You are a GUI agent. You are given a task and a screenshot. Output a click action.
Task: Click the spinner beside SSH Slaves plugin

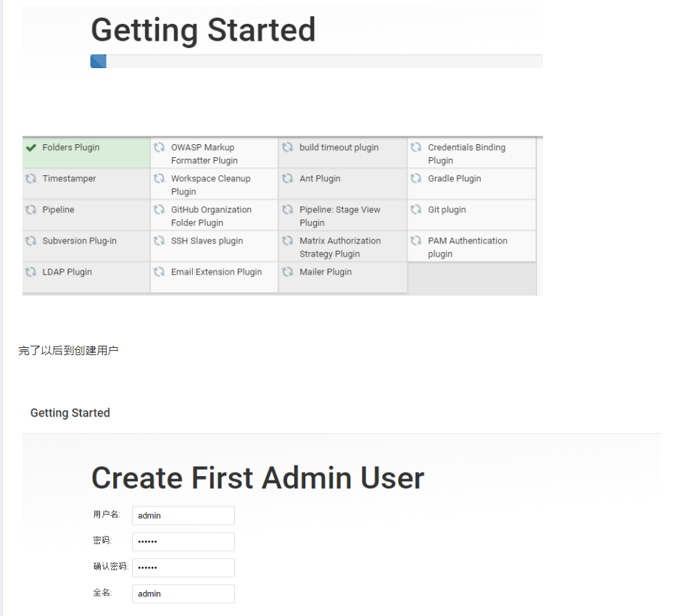pos(159,241)
